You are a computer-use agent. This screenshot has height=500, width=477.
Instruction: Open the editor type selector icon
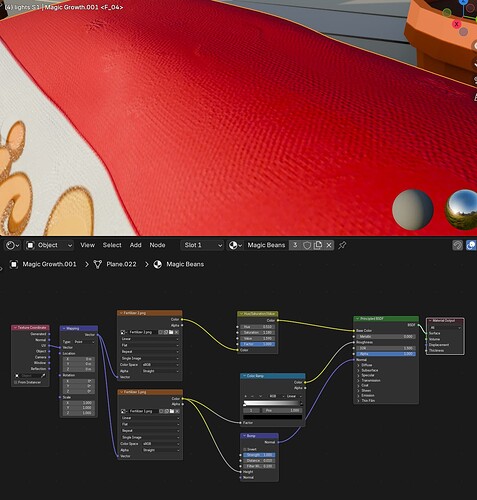(12, 245)
